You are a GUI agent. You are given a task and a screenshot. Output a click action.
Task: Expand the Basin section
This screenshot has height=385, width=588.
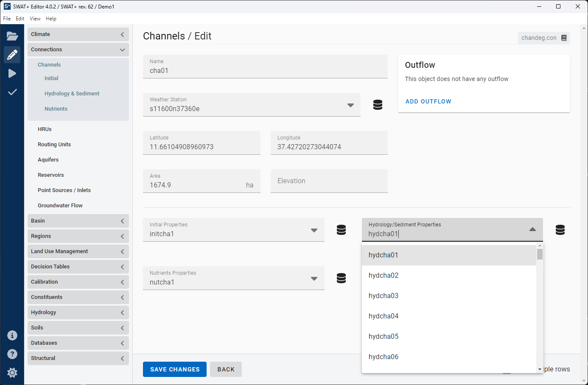(78, 221)
